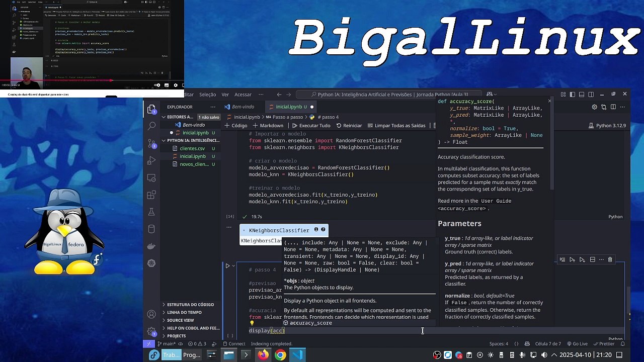
Task: Execute cell and below from cell toolbar
Action: 582,259
